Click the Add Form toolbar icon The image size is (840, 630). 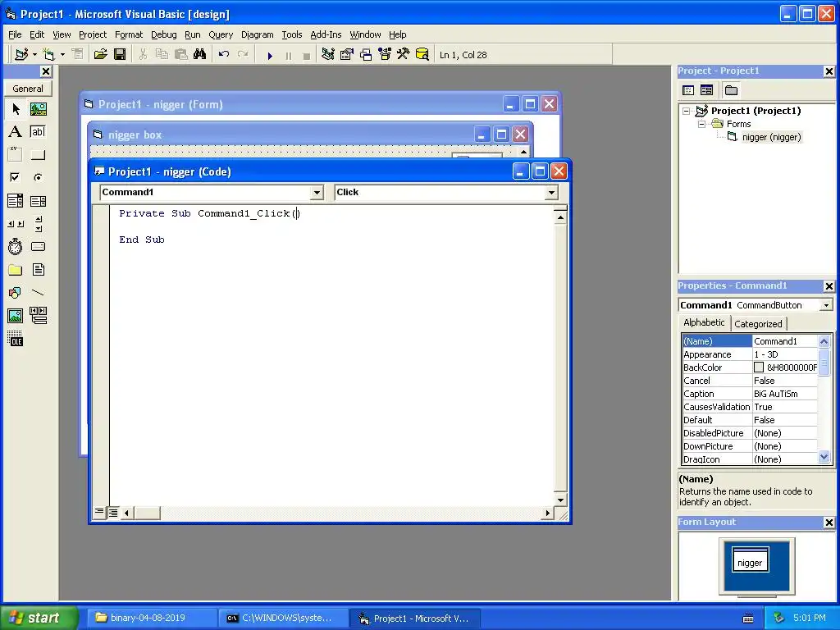point(48,55)
